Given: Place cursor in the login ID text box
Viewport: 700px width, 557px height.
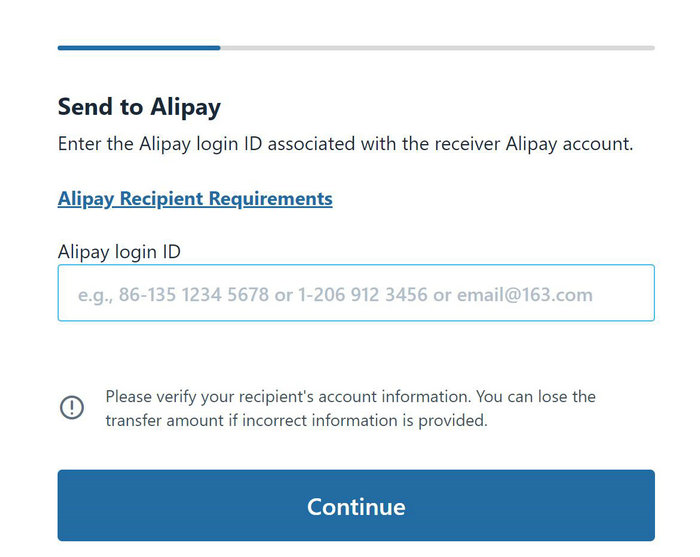Looking at the screenshot, I should coord(356,293).
